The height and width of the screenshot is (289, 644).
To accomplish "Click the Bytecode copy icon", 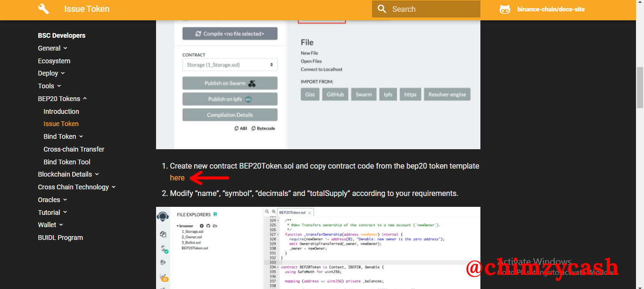I will pyautogui.click(x=254, y=128).
